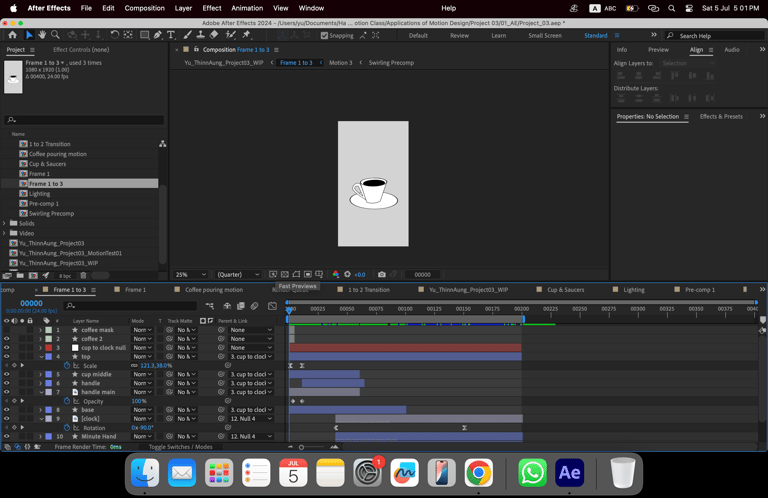Hide the cup to clock null layer
768x498 pixels.
coord(6,348)
